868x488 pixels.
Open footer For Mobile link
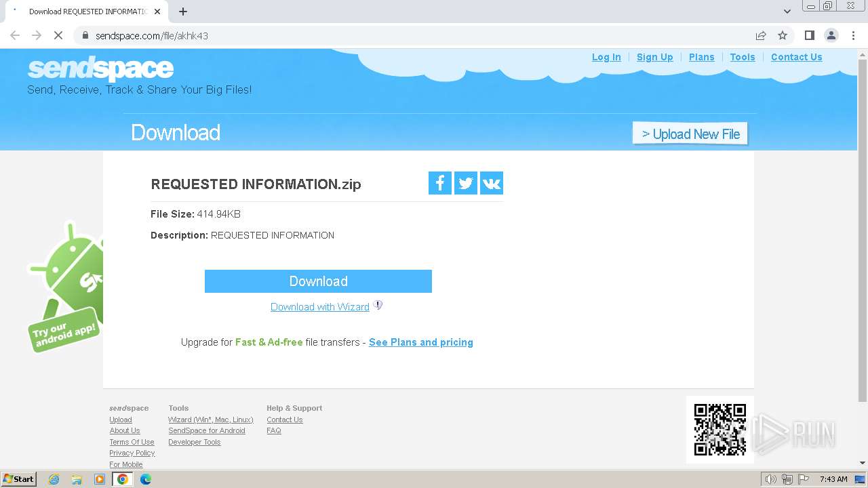pos(126,464)
